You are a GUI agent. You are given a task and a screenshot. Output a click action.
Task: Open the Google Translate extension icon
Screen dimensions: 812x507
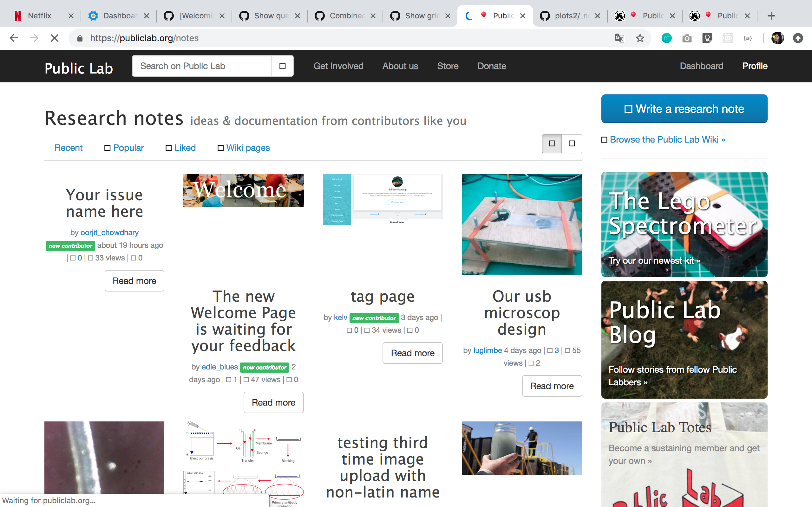(x=619, y=38)
